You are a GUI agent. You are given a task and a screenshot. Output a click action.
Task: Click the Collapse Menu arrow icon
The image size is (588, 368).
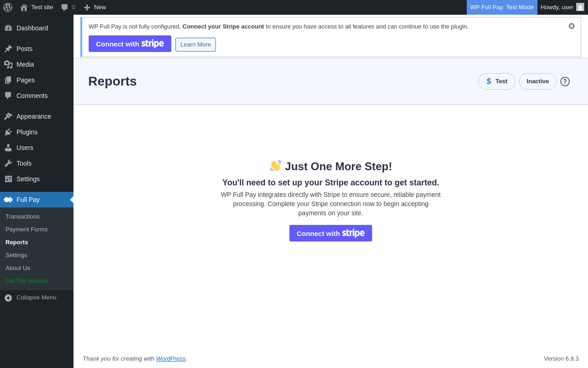[8, 298]
